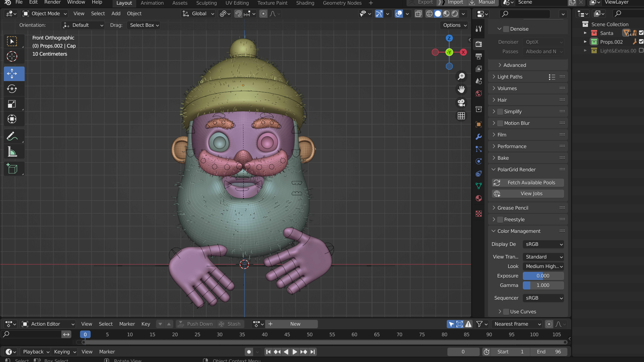The height and width of the screenshot is (362, 644).
Task: Toggle snapping magnet icon
Action: point(238,14)
